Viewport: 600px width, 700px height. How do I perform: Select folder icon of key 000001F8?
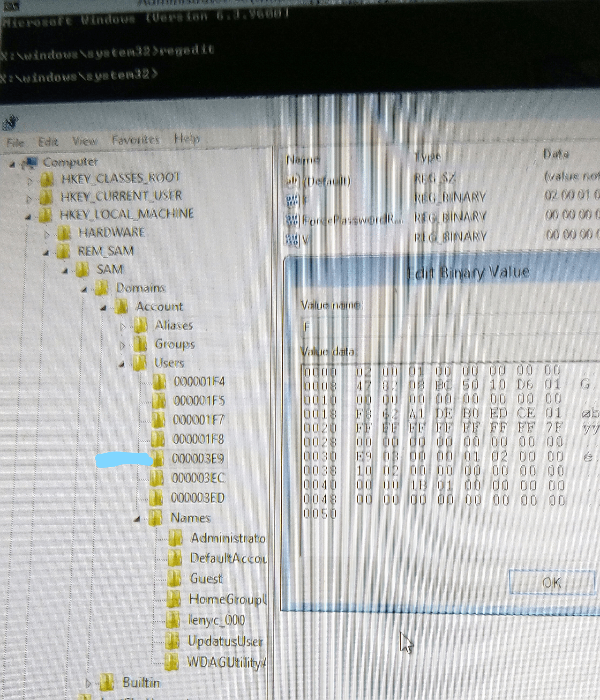[x=158, y=439]
